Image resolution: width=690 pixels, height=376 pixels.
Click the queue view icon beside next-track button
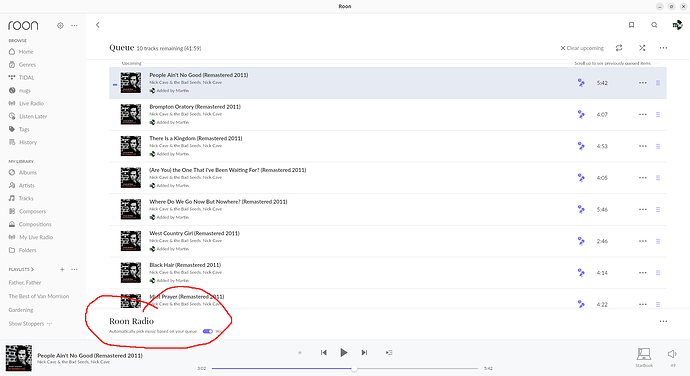(x=389, y=352)
